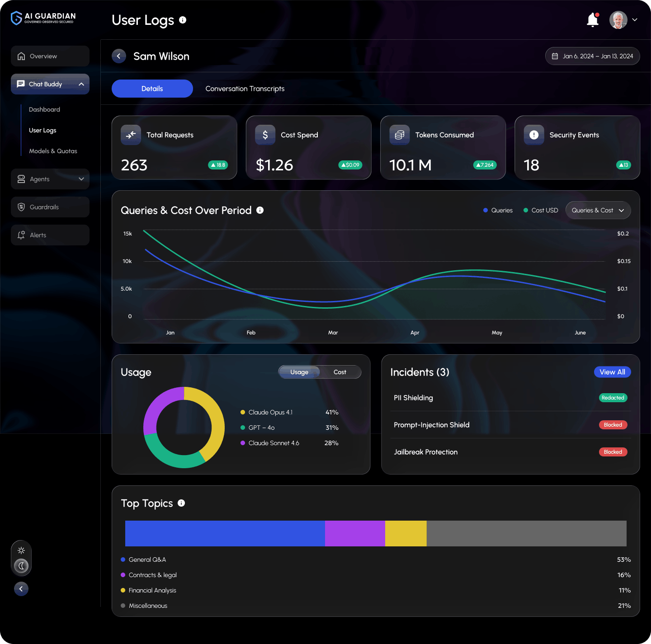Open the Overview page
The width and height of the screenshot is (651, 644).
click(x=50, y=56)
